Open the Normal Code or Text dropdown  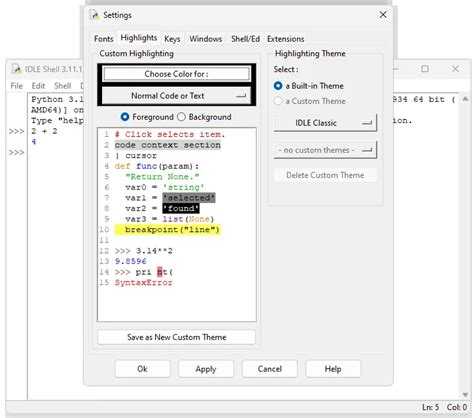(x=176, y=96)
